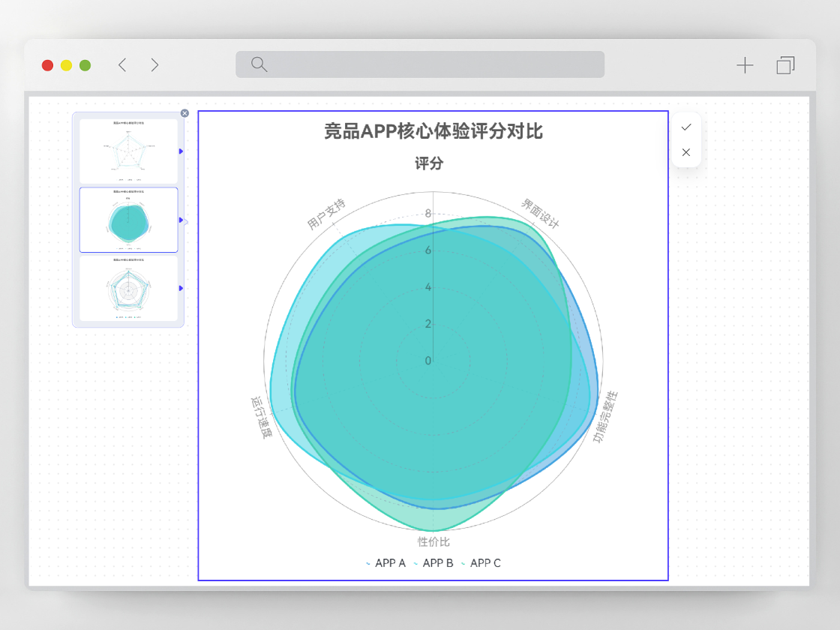Navigate forward using the right arrow icon
The height and width of the screenshot is (630, 840).
coord(154,64)
